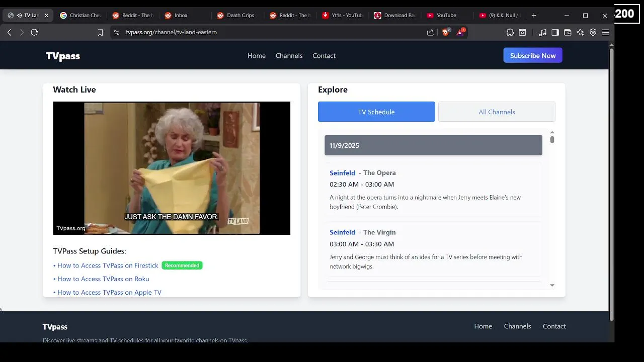Viewport: 644px width, 362px height.
Task: Click the media playlist music note icon
Action: click(542, 32)
